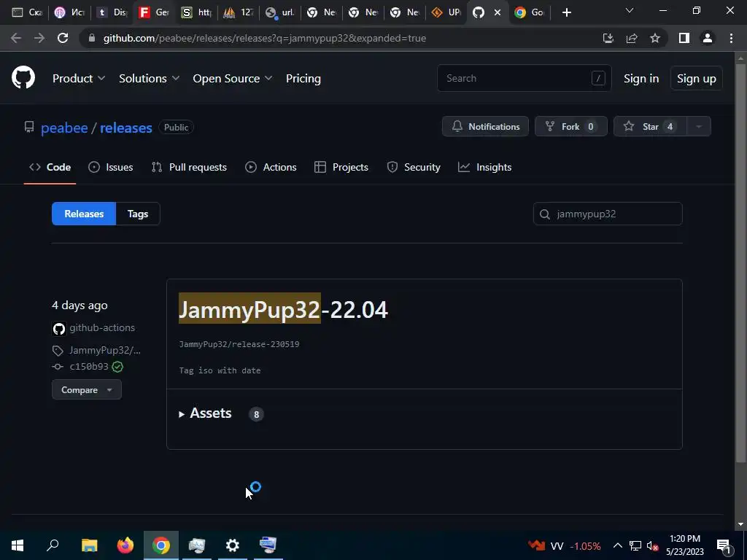Open the github-actions author link
The height and width of the screenshot is (560, 747).
click(x=102, y=328)
